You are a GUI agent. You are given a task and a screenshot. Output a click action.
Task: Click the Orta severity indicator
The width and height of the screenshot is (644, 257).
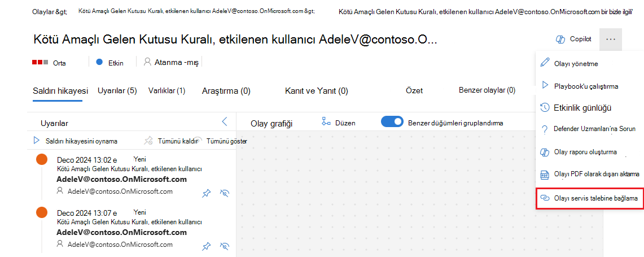49,63
